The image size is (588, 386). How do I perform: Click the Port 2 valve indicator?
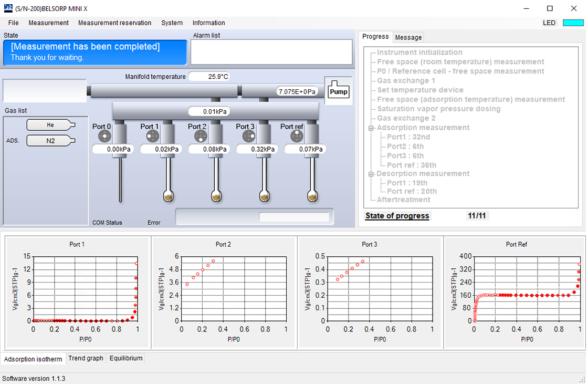201,136
